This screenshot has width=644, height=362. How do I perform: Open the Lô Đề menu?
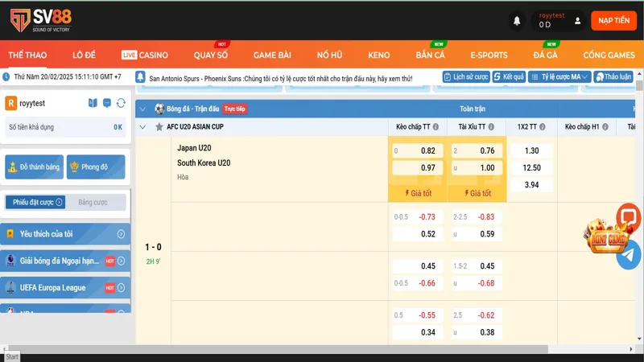point(85,55)
